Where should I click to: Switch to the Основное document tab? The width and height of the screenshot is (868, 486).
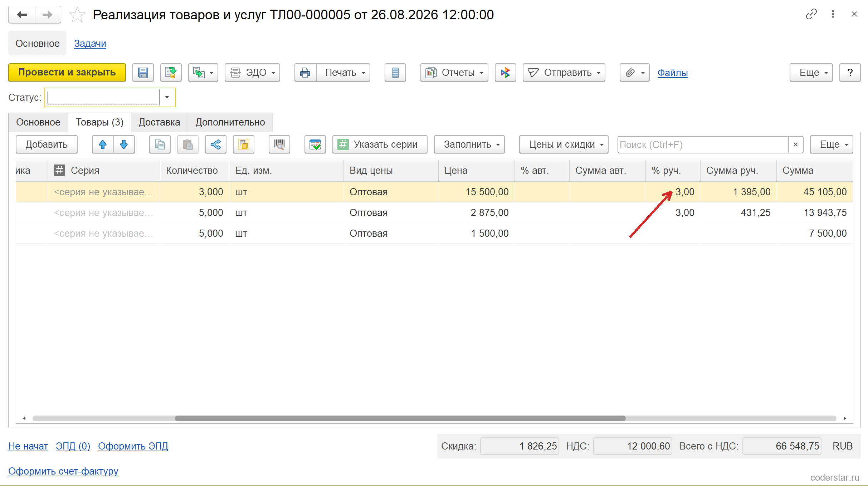38,122
